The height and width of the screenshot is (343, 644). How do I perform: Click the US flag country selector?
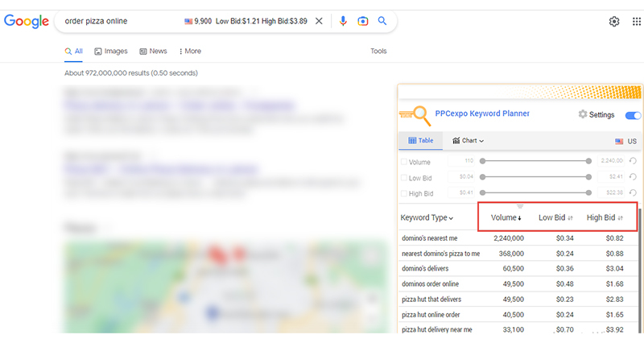pos(625,142)
